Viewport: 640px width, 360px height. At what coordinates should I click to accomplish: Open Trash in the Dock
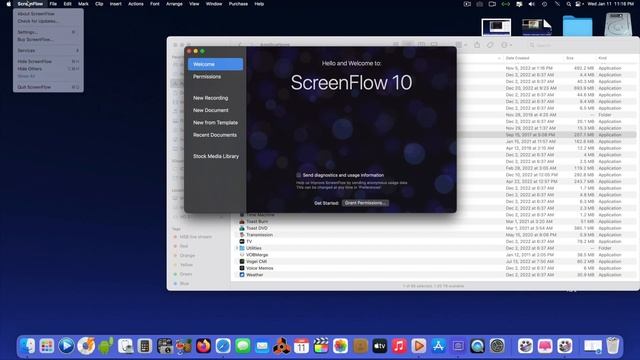[613, 346]
